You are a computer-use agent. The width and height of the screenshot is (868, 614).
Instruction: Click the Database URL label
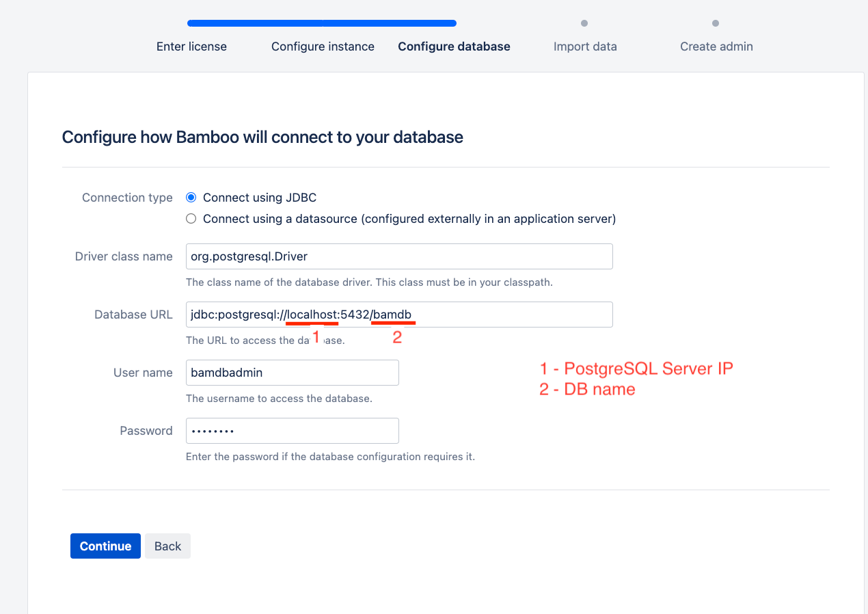[x=133, y=315]
